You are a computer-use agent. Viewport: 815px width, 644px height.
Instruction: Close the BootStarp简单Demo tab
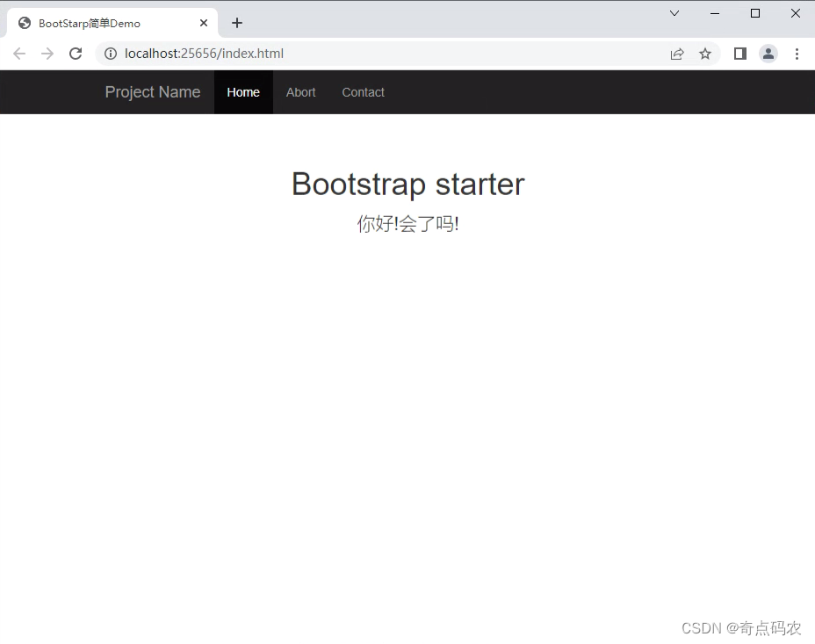tap(204, 23)
